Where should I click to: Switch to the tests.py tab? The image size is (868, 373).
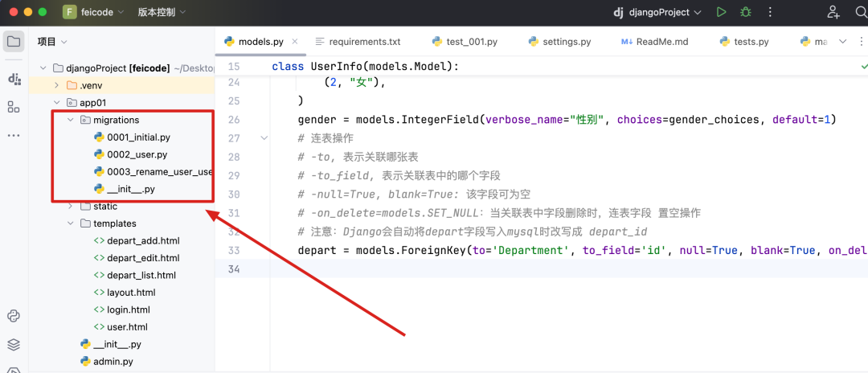point(743,42)
